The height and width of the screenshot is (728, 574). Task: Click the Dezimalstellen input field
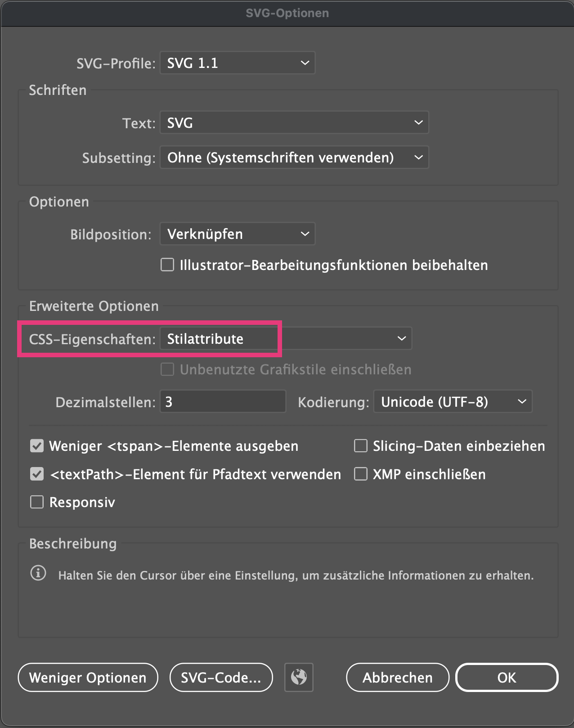222,401
